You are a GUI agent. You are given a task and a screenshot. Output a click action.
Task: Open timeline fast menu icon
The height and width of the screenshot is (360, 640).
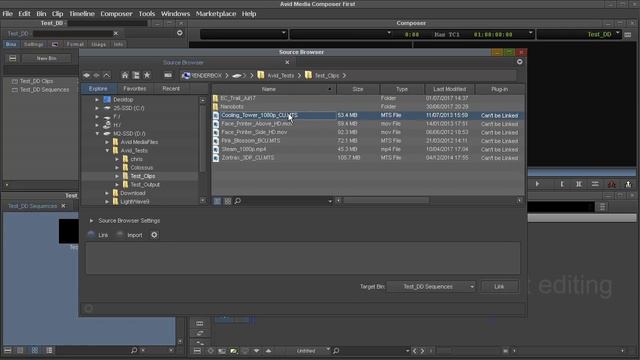(x=197, y=351)
